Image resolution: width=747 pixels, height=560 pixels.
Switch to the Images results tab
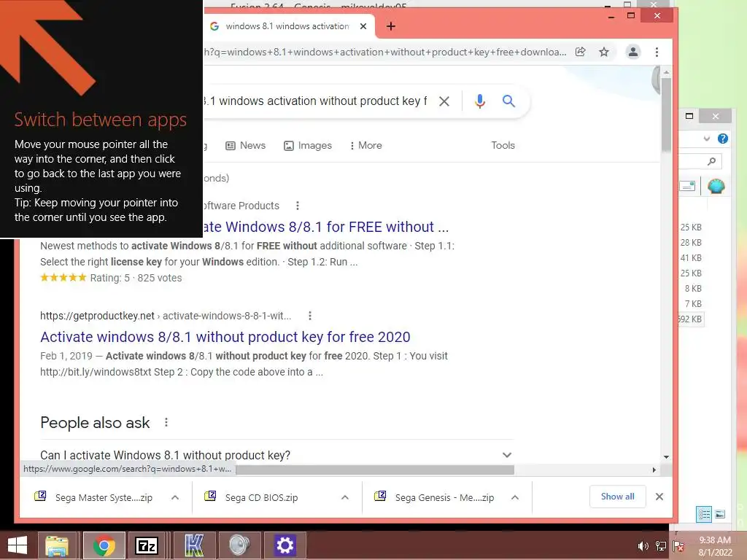coord(308,145)
